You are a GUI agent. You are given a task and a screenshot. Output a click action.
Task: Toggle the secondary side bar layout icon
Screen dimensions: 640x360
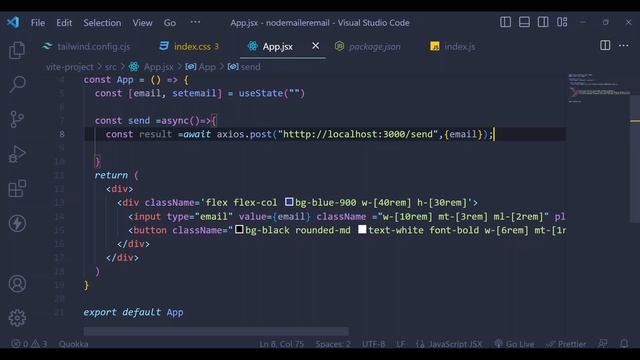[x=543, y=22]
